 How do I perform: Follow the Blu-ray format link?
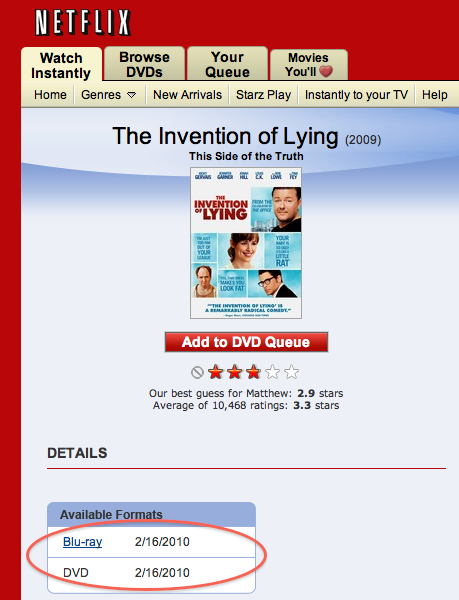click(82, 542)
